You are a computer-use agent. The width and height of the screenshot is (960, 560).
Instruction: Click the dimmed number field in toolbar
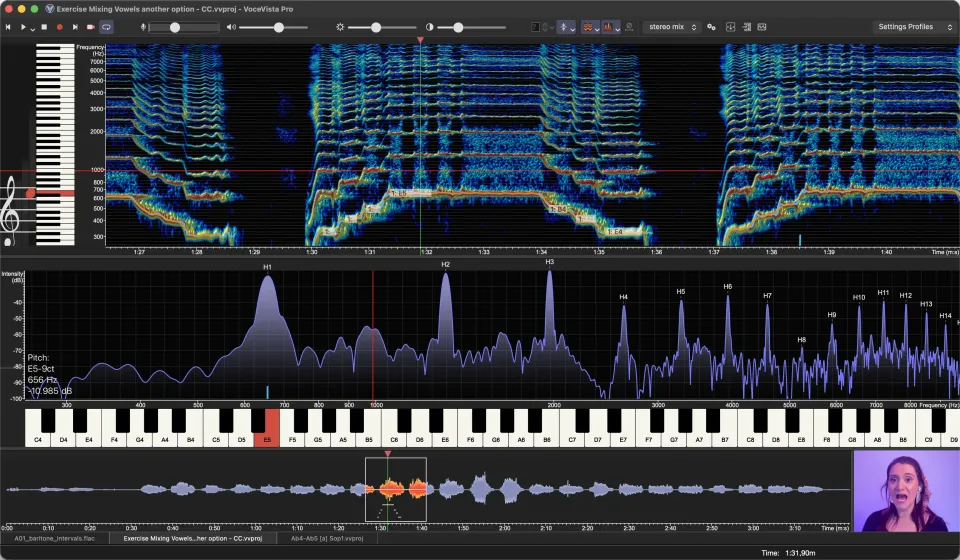point(535,27)
